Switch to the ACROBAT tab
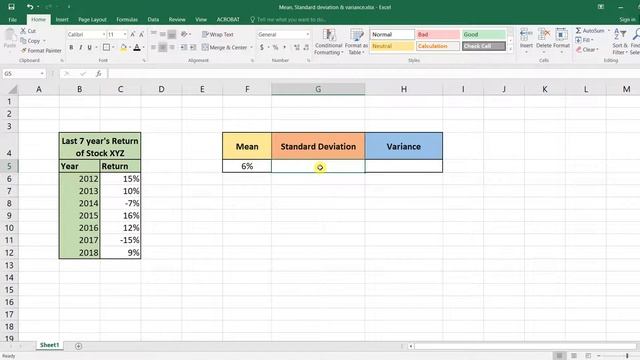 228,20
